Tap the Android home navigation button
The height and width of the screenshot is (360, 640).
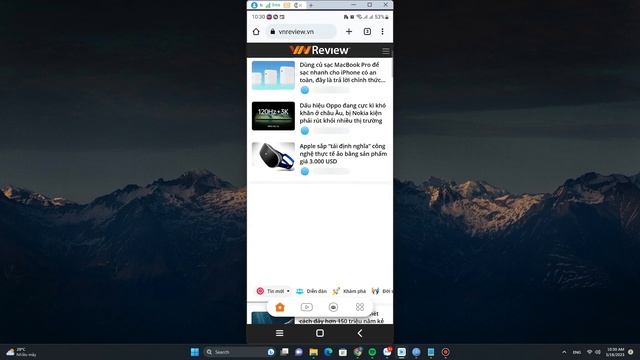click(x=320, y=333)
